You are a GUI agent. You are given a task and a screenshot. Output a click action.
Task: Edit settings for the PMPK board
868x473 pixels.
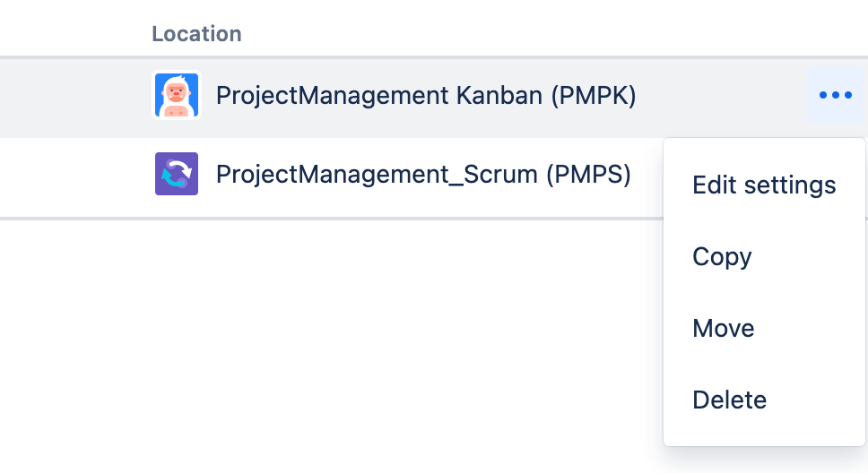[764, 185]
